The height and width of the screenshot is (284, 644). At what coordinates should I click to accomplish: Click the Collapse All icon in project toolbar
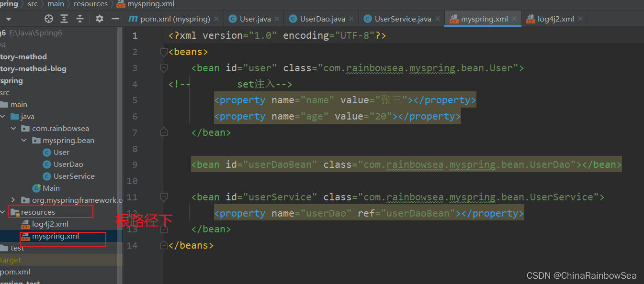tap(80, 19)
